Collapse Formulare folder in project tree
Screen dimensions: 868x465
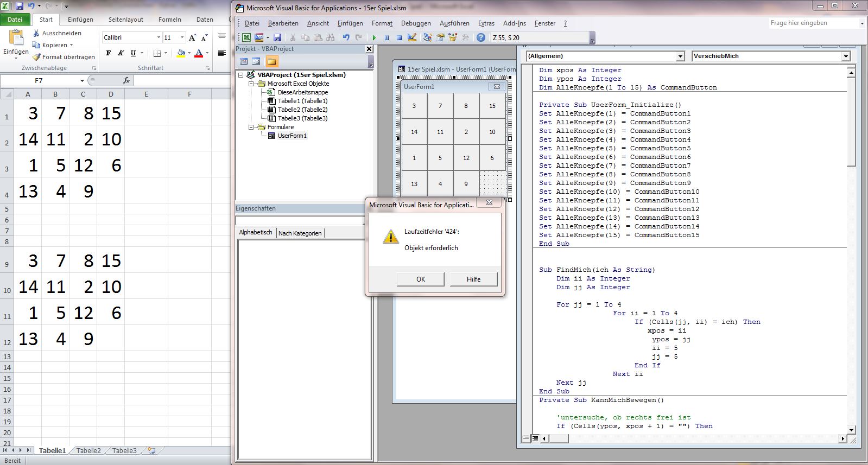point(251,127)
